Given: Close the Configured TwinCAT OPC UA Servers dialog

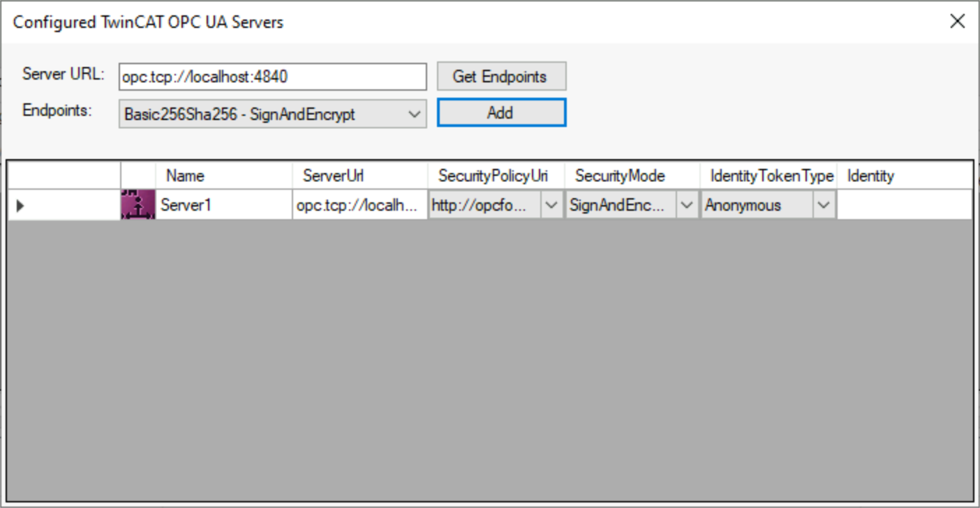Looking at the screenshot, I should coord(958,21).
